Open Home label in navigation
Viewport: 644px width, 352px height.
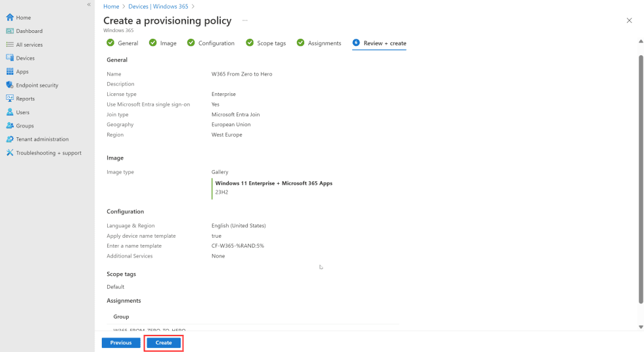(x=24, y=18)
